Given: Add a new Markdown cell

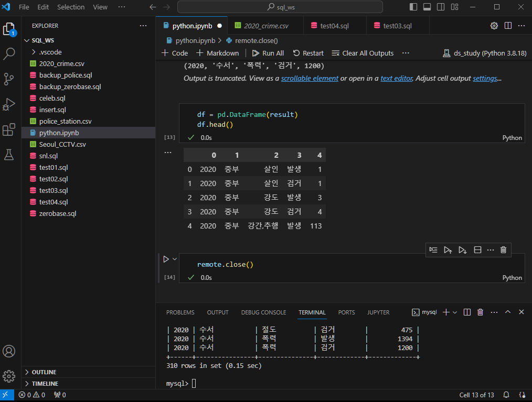Looking at the screenshot, I should pos(218,53).
